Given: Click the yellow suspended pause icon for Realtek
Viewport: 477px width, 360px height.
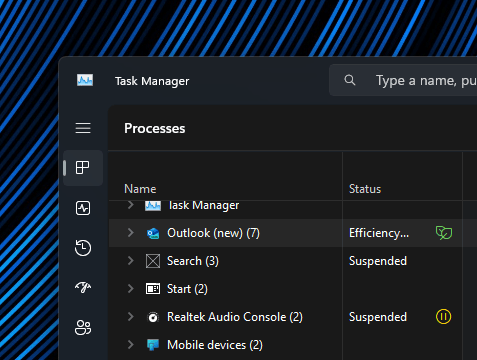Looking at the screenshot, I should pyautogui.click(x=444, y=317).
